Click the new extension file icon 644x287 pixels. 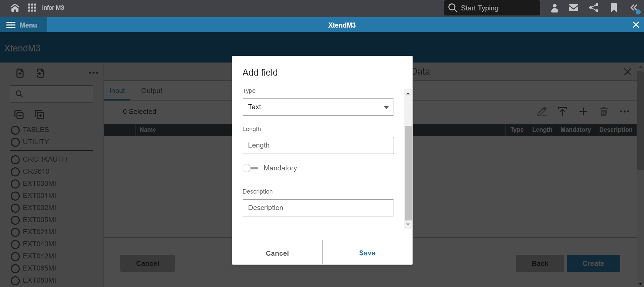20,73
